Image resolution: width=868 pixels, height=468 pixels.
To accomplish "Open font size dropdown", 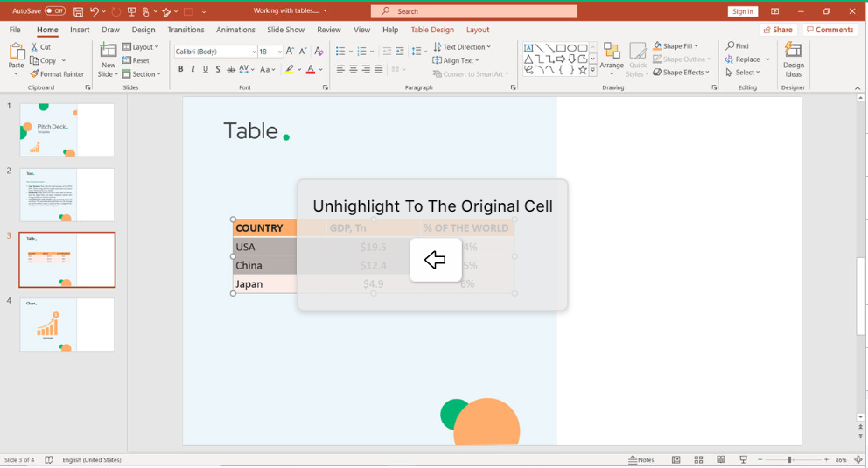I will coord(279,52).
